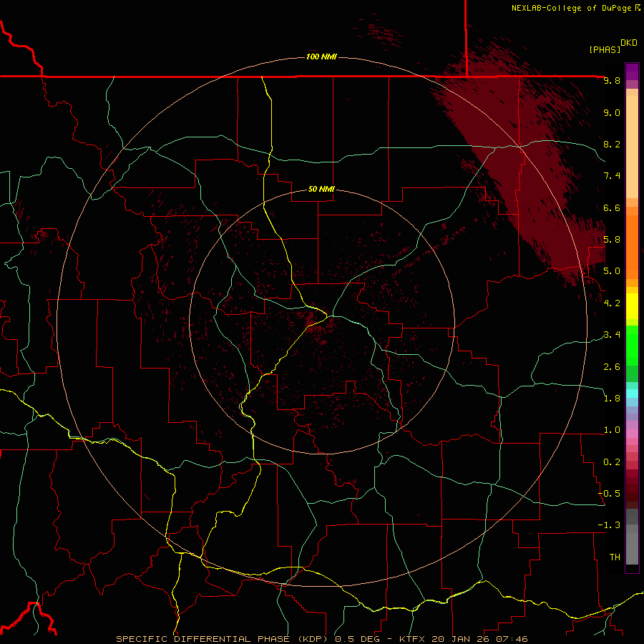Click the TH legend label

[x=615, y=557]
